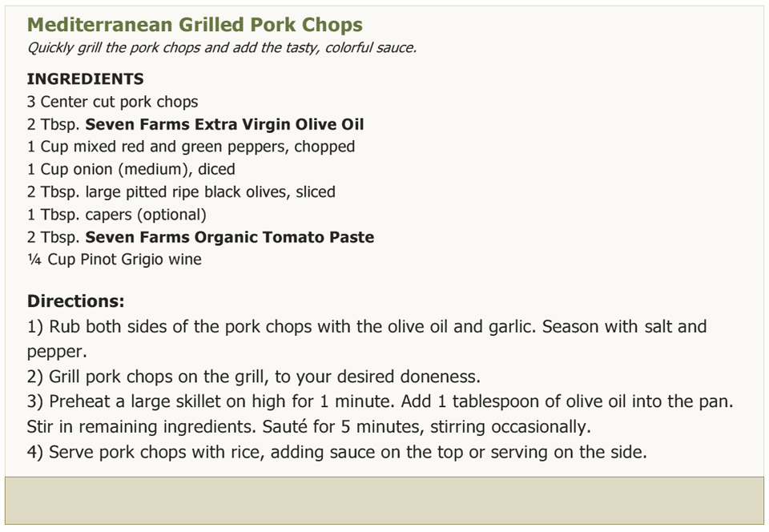Click the 1 Cup onion diced line
Viewport: 769px width, 532px height.
131,169
